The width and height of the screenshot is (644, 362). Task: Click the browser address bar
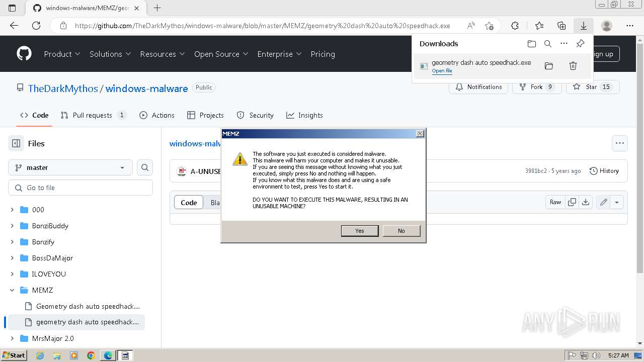(262, 26)
